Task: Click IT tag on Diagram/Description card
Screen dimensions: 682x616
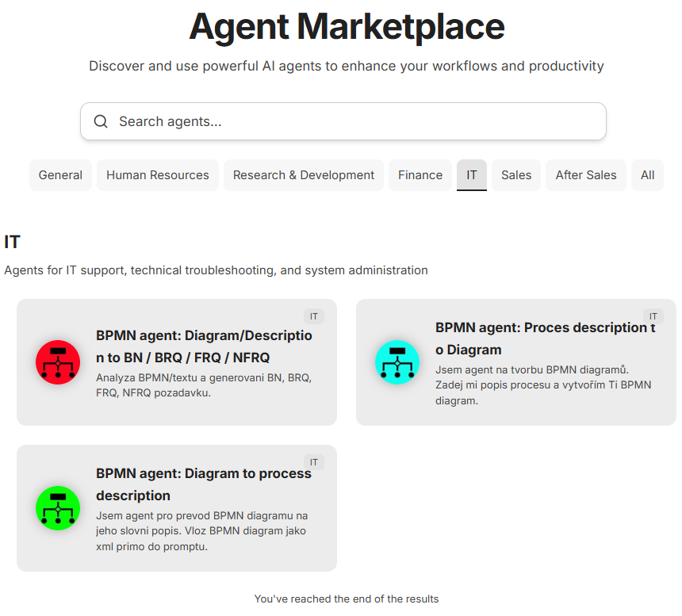Action: point(314,316)
